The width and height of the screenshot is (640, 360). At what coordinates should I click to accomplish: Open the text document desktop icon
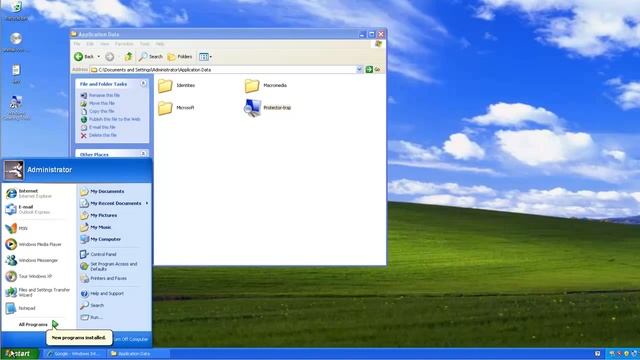tap(16, 74)
